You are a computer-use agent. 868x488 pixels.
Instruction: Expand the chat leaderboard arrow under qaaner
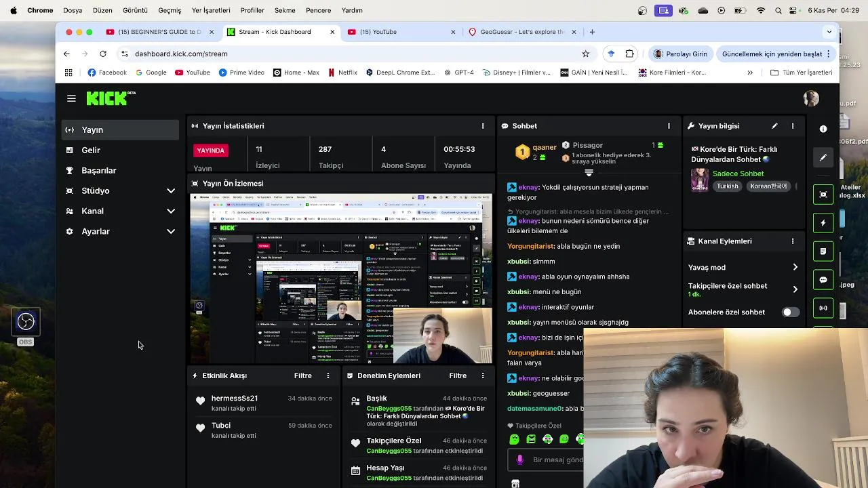[x=589, y=174]
